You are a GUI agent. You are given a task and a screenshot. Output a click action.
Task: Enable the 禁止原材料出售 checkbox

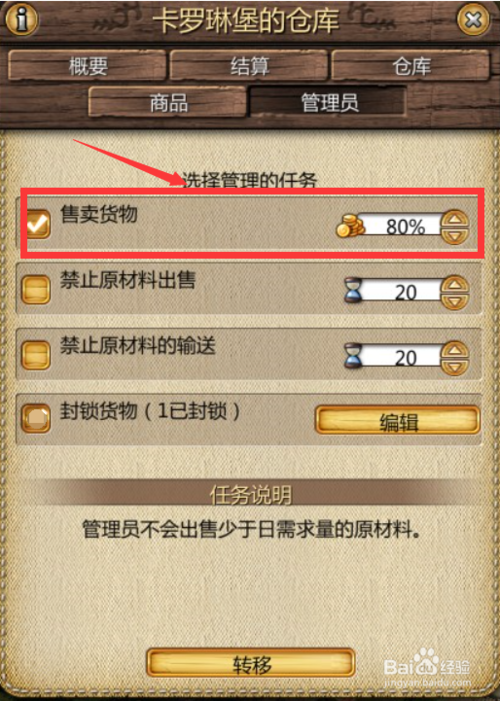pyautogui.click(x=36, y=289)
